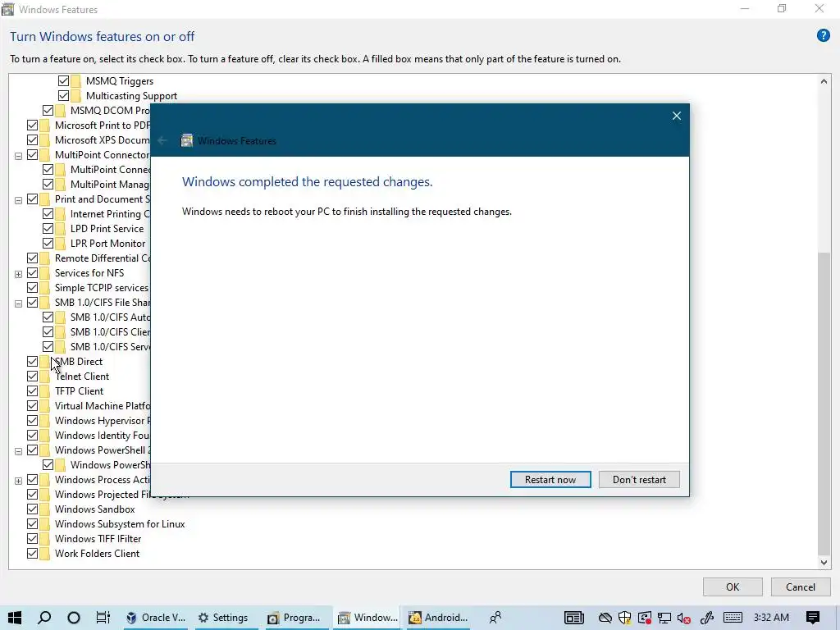Collapse the Windows PowerShell 2.0 node
This screenshot has height=630, width=840.
18,452
